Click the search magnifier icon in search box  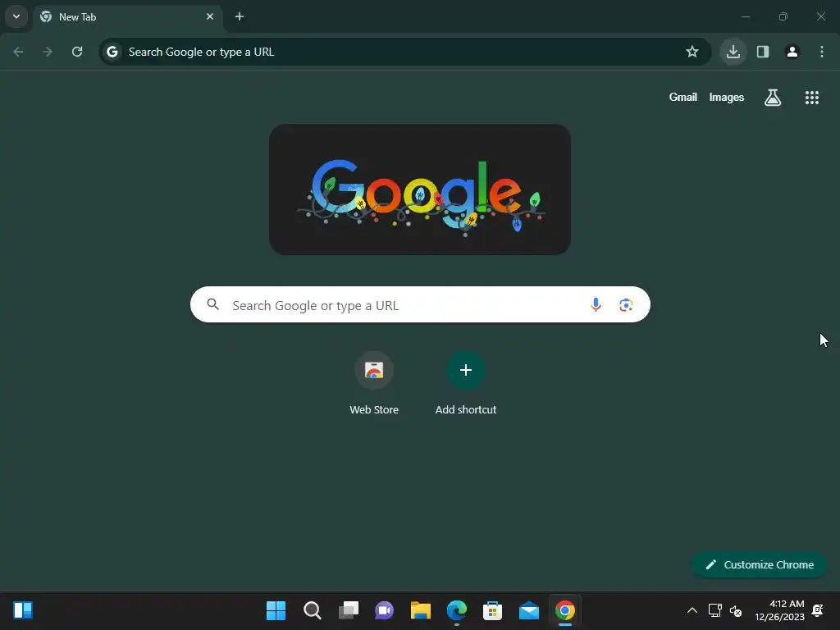[x=213, y=305]
